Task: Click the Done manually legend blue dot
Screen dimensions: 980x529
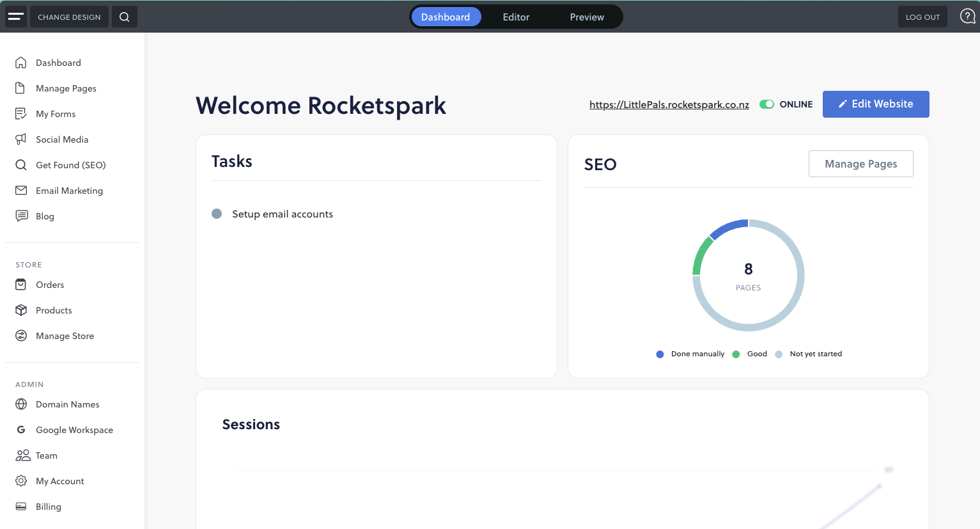Action: [660, 354]
